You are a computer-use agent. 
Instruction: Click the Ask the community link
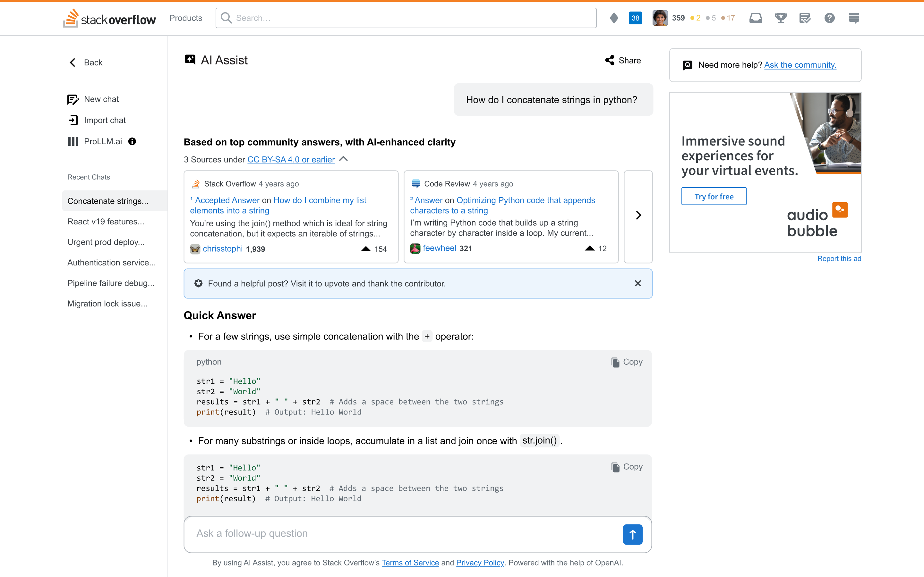800,65
